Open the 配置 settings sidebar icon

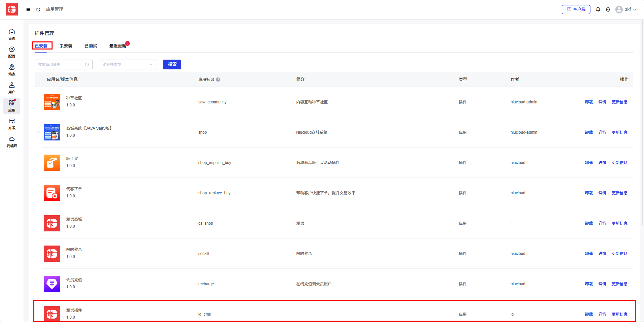[x=12, y=52]
